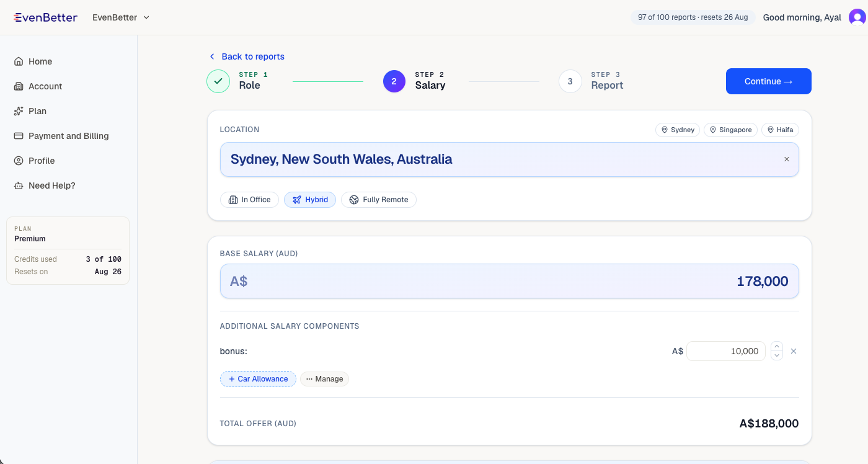The image size is (868, 464).
Task: Click the completed Step 1 checkmark
Action: (x=218, y=81)
